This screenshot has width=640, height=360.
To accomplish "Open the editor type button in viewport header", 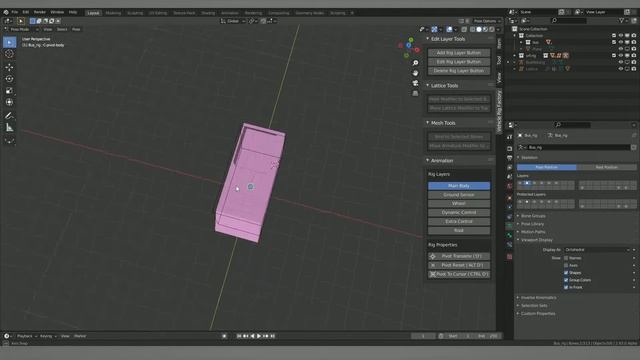I will [x=8, y=21].
